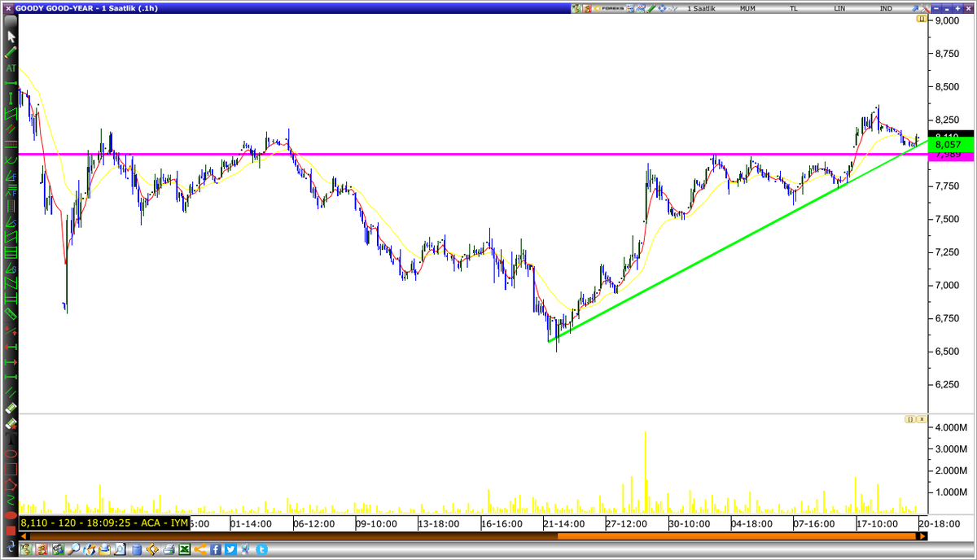
Task: Toggle LIN linear scale mode
Action: [839, 7]
